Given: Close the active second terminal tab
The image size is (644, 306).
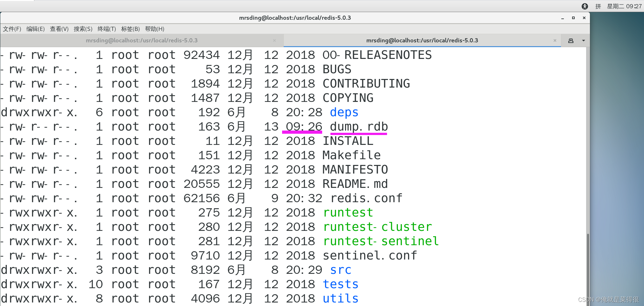Looking at the screenshot, I should click(x=555, y=40).
